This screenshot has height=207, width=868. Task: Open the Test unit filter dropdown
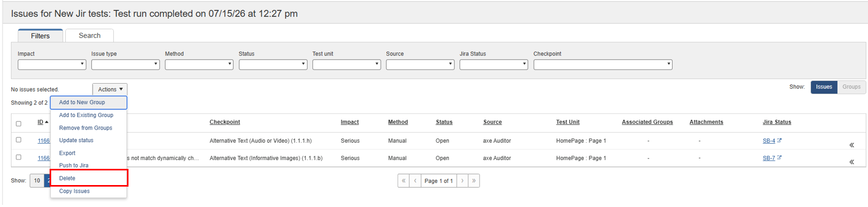pos(347,64)
